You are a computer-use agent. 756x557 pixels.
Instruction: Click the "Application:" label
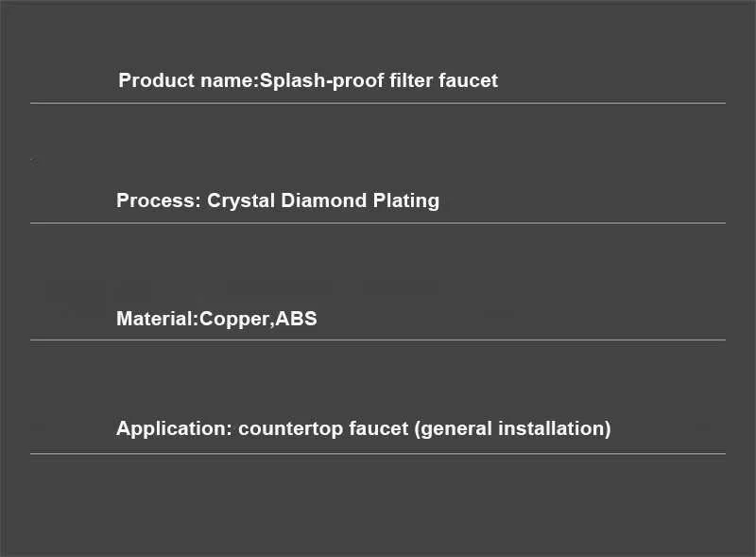click(174, 428)
